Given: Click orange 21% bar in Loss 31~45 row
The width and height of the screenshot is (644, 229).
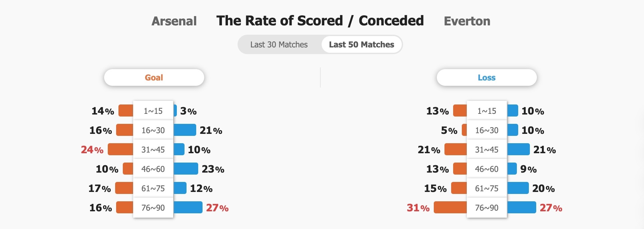Looking at the screenshot, I should 456,149.
